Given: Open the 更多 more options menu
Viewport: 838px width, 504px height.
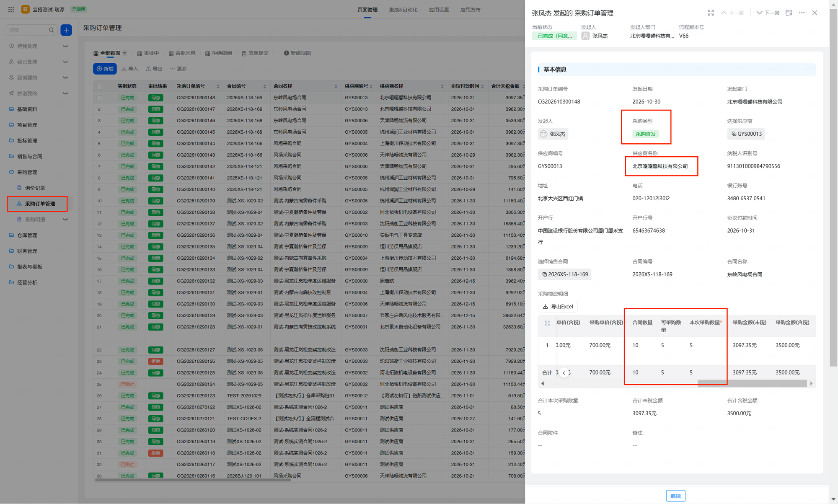Looking at the screenshot, I should pos(178,69).
